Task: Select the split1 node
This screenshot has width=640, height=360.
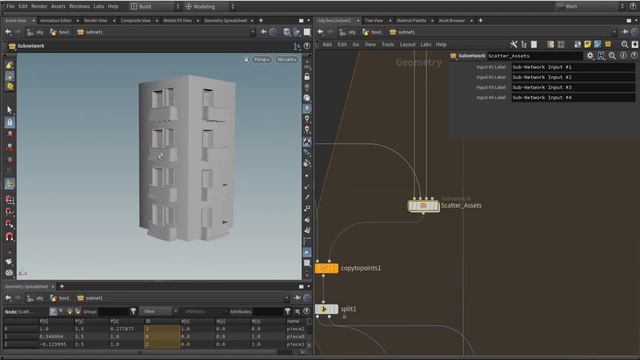Action: pyautogui.click(x=327, y=309)
